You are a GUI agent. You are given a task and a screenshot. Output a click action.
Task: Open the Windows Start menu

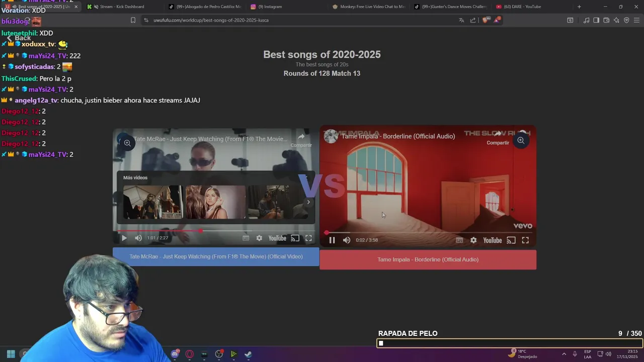click(x=11, y=354)
